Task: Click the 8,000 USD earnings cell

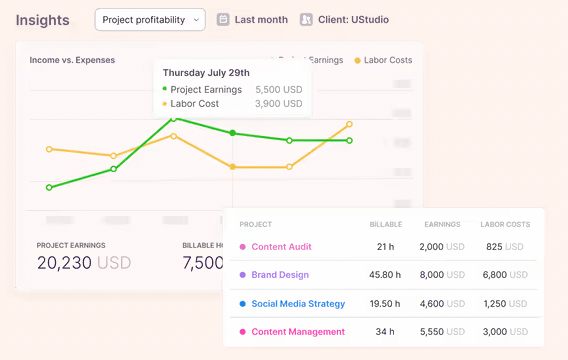Action: 442,275
